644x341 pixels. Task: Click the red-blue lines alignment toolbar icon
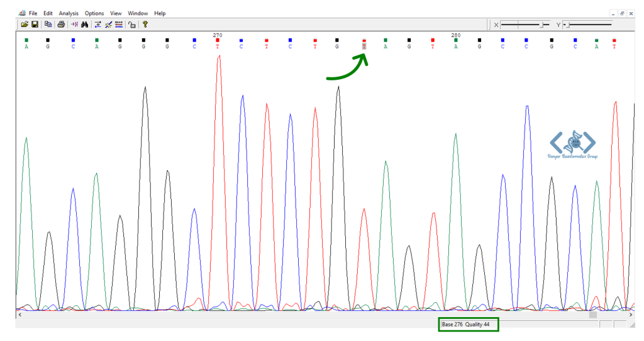tap(119, 24)
